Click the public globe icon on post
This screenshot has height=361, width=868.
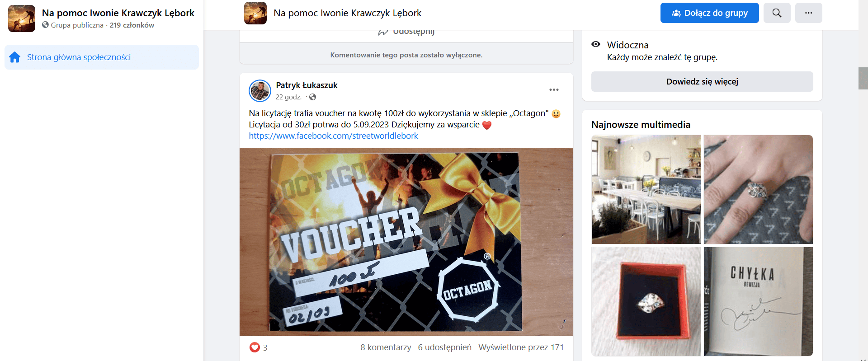312,97
